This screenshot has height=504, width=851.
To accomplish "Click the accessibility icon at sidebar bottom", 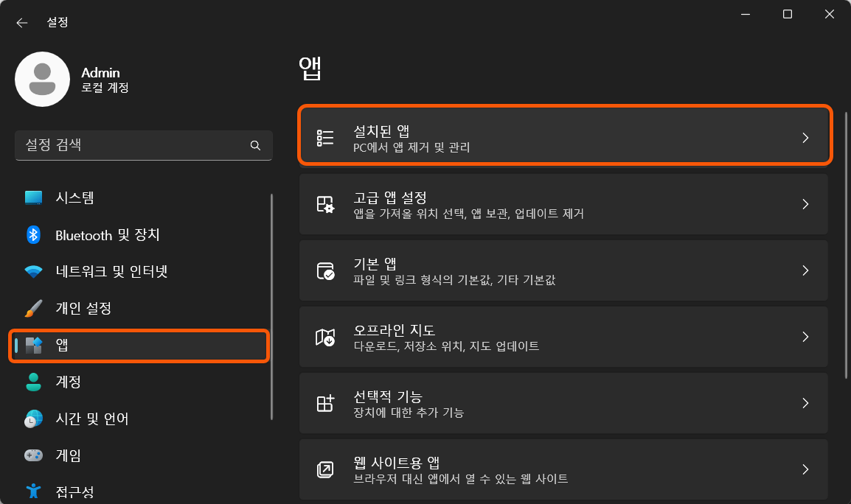I will point(32,489).
